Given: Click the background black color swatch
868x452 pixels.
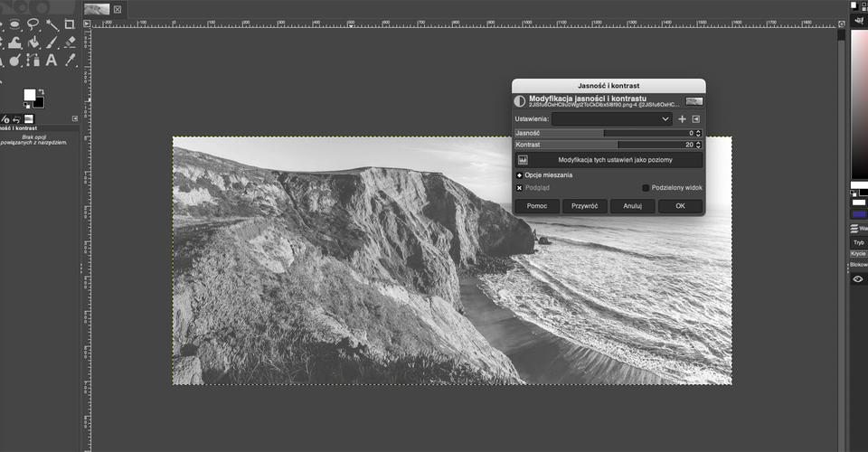Looking at the screenshot, I should [x=41, y=104].
